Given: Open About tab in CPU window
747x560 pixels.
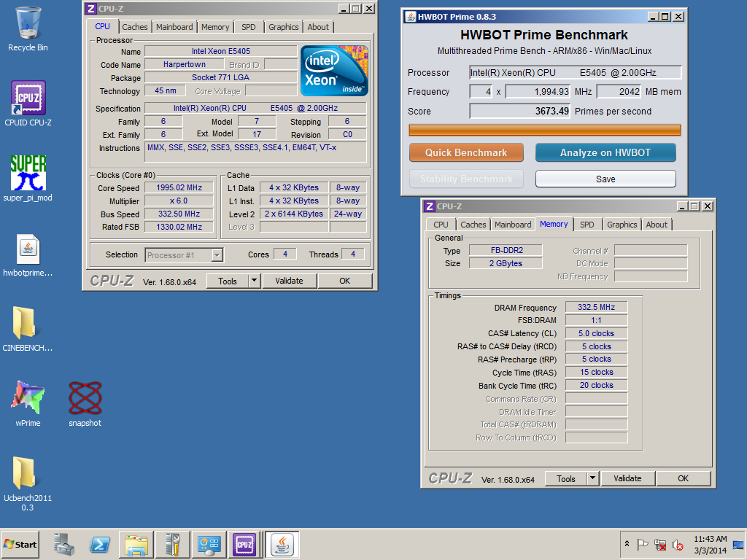Looking at the screenshot, I should [318, 27].
